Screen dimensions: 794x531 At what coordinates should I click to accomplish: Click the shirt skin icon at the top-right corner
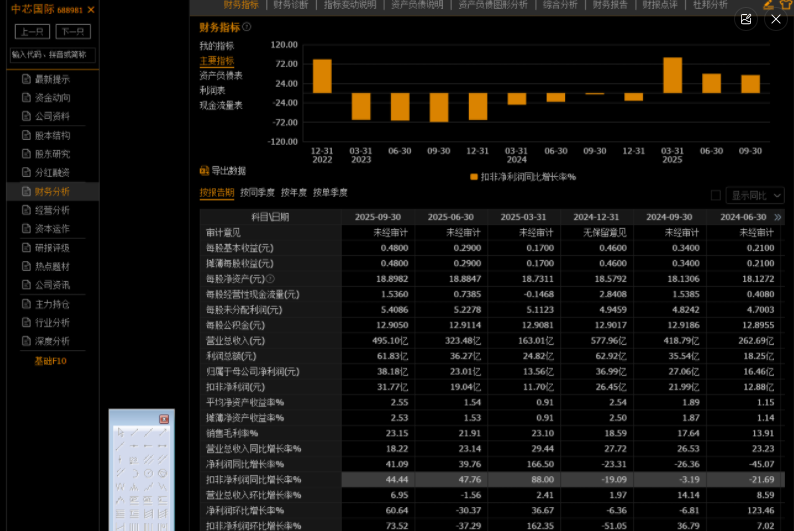pos(786,5)
